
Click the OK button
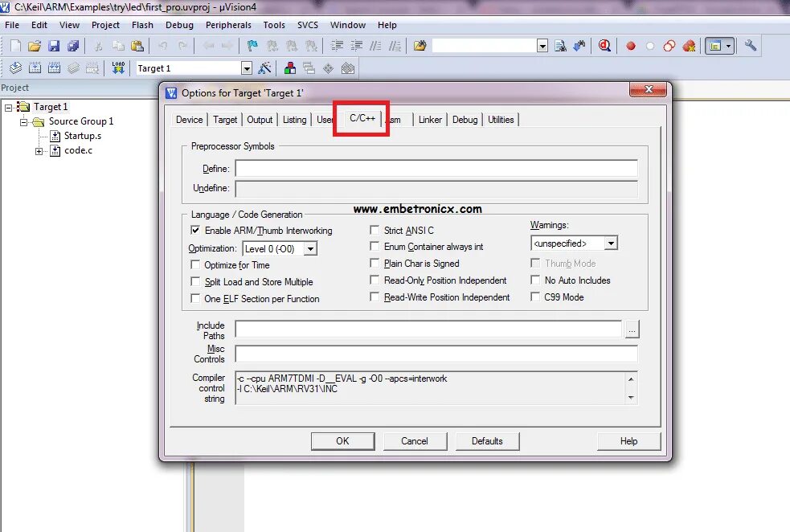[342, 441]
